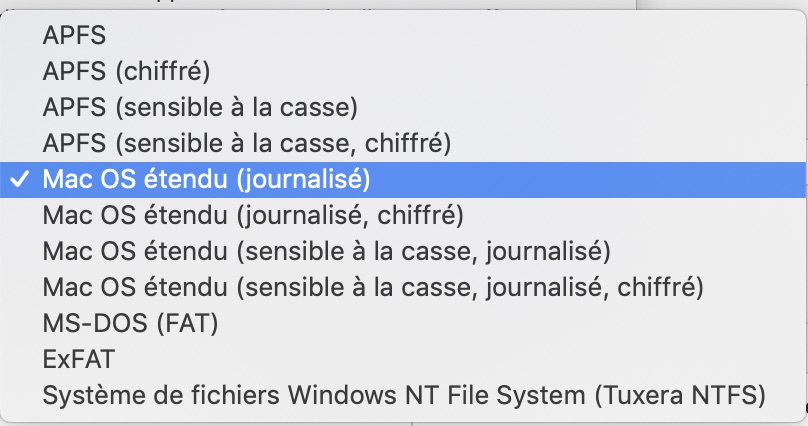Keep the currently checked journaled Mac OS format
Viewport: 808px width, 426px height.
pyautogui.click(x=206, y=179)
